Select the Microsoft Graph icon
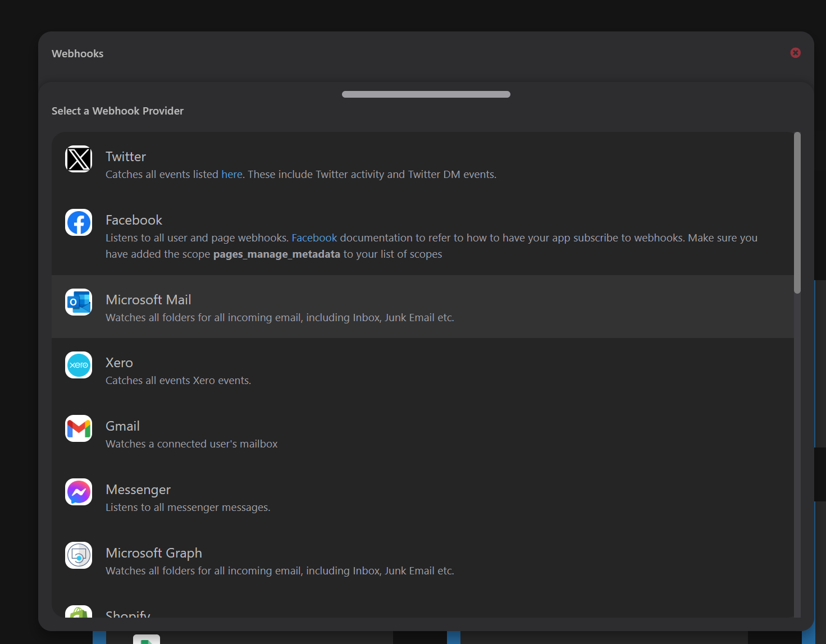Image resolution: width=826 pixels, height=644 pixels. pos(79,555)
